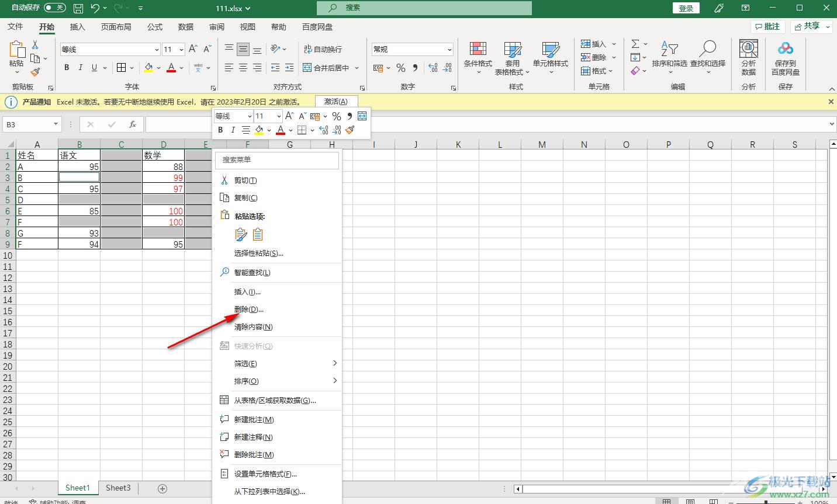This screenshot has width=837, height=504.
Task: Click the Insert Function fx icon
Action: 133,124
